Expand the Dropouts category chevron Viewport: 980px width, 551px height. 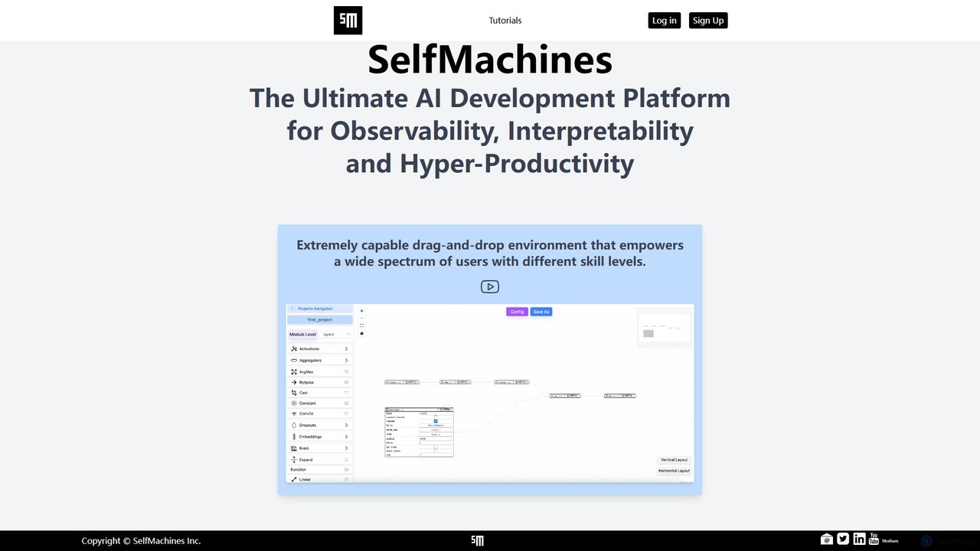click(346, 425)
